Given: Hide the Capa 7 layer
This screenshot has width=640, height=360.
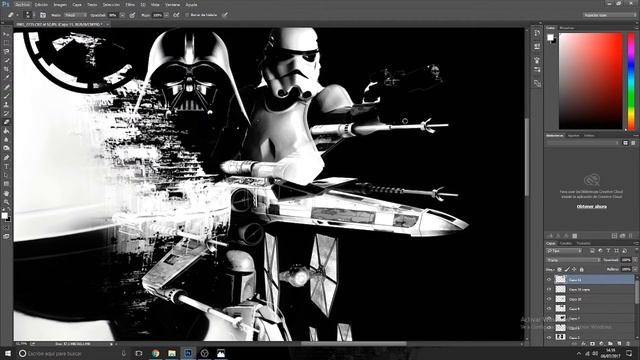Looking at the screenshot, I should click(549, 318).
